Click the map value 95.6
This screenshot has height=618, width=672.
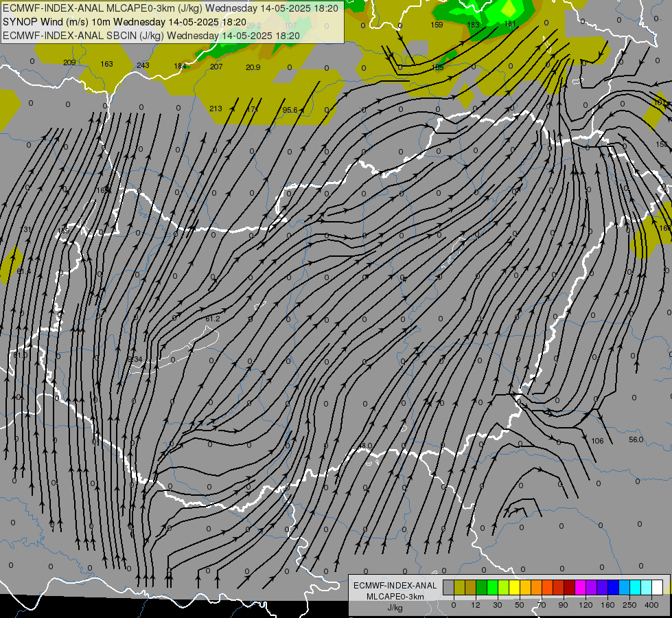pyautogui.click(x=290, y=111)
